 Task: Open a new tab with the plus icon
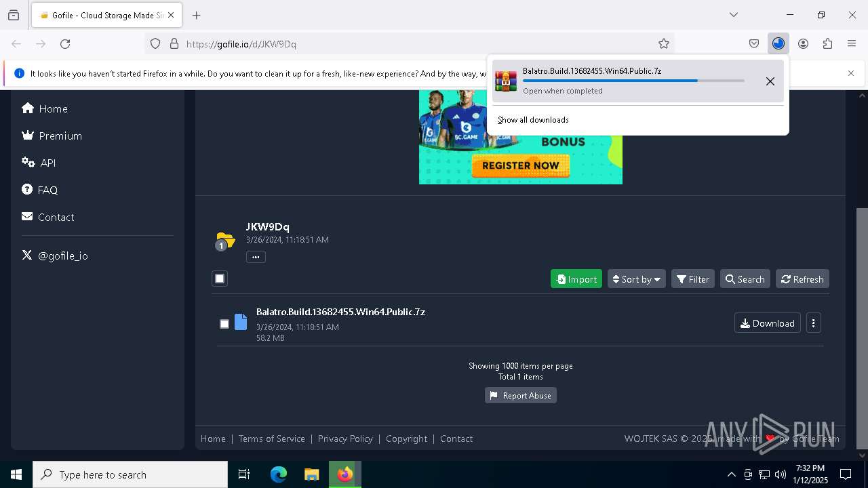point(197,15)
